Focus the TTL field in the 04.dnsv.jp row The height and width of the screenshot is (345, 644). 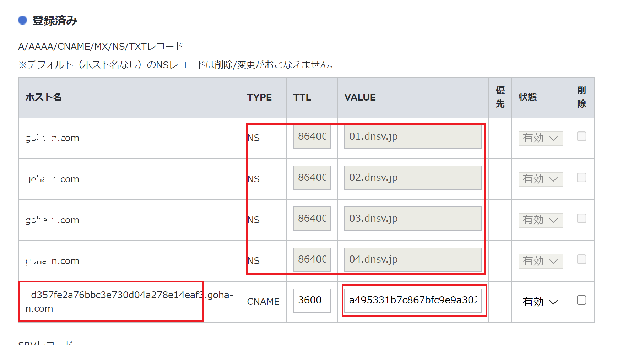(x=312, y=259)
